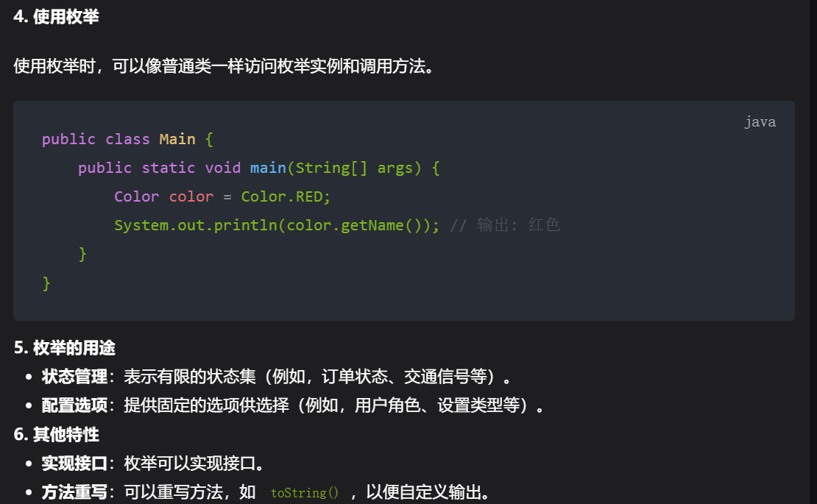Click the dark vertical scrollbar strip at right edge

coord(813,252)
